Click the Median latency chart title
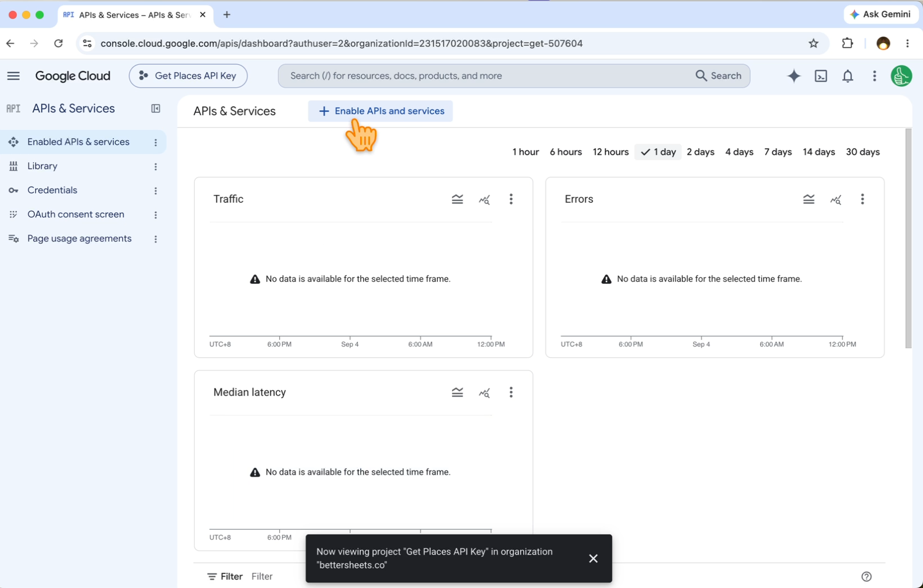The image size is (923, 588). pos(249,392)
